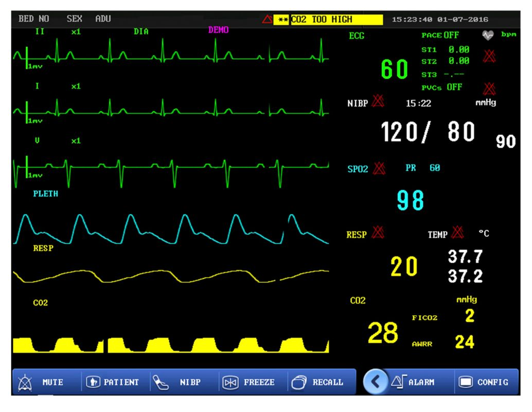Click temperature value 37.7
Viewport: 532px width, 412px height.
coord(465,256)
